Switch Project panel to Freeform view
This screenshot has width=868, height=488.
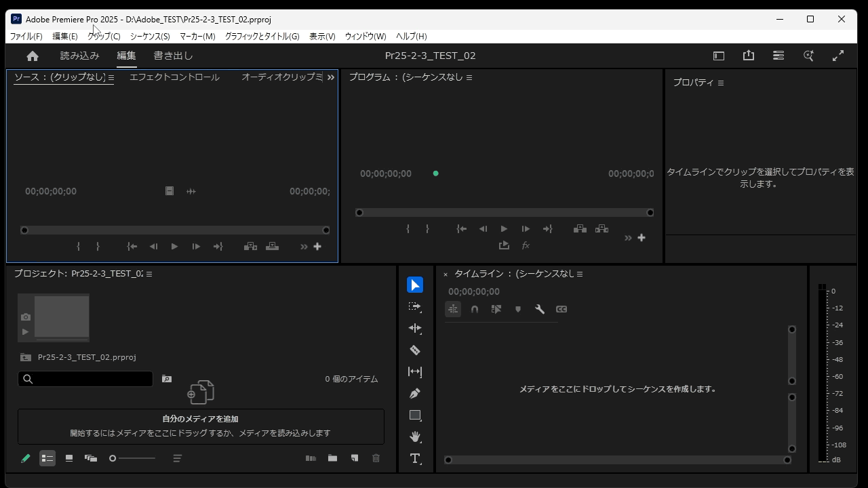(x=91, y=459)
